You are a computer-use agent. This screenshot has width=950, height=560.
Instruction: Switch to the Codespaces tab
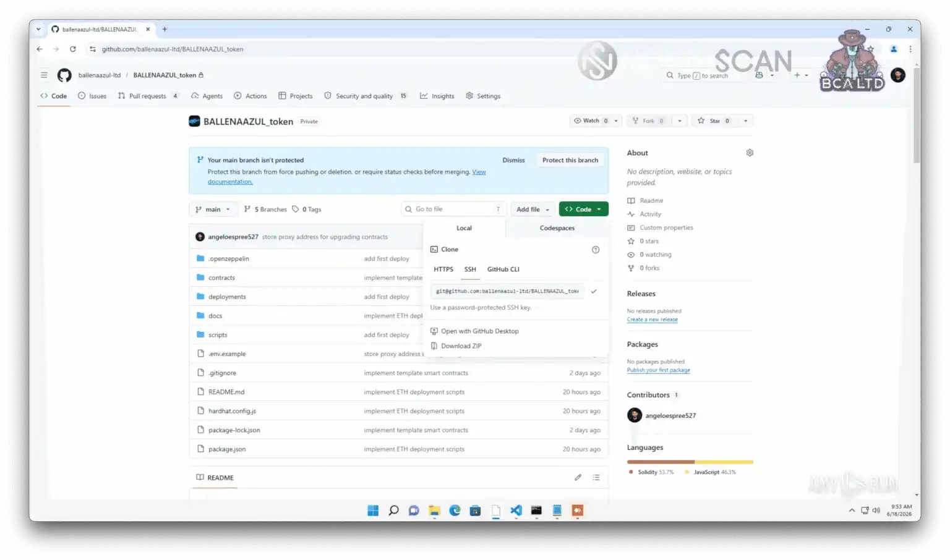pyautogui.click(x=557, y=228)
